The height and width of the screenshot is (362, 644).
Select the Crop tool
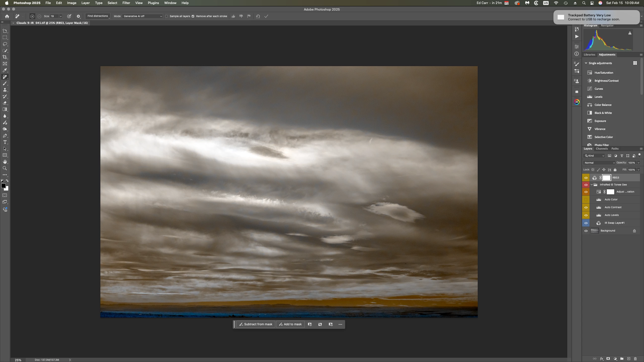pos(5,57)
